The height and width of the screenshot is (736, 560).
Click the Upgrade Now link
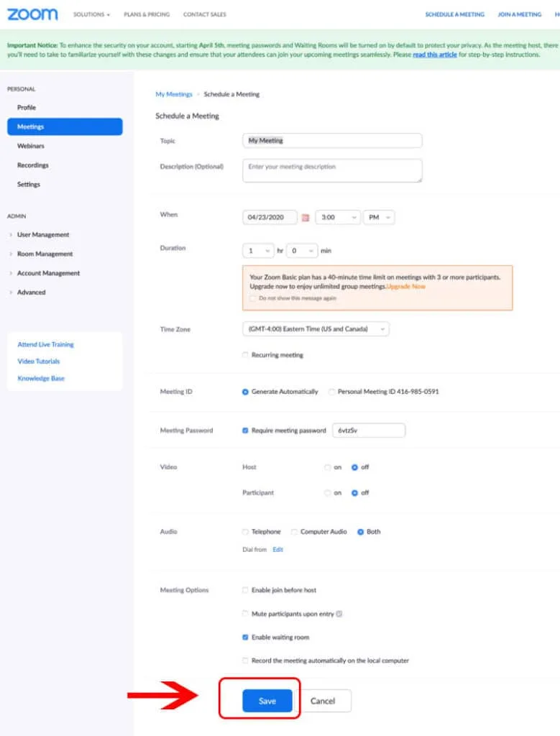tap(406, 286)
